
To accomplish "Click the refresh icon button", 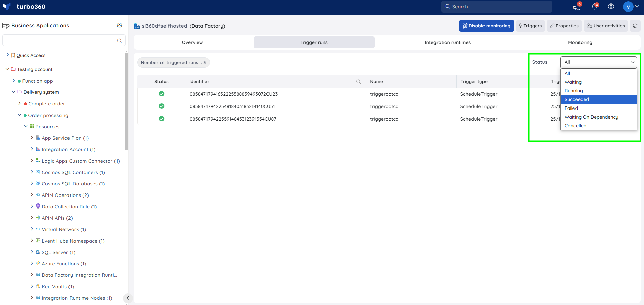I will [x=635, y=26].
